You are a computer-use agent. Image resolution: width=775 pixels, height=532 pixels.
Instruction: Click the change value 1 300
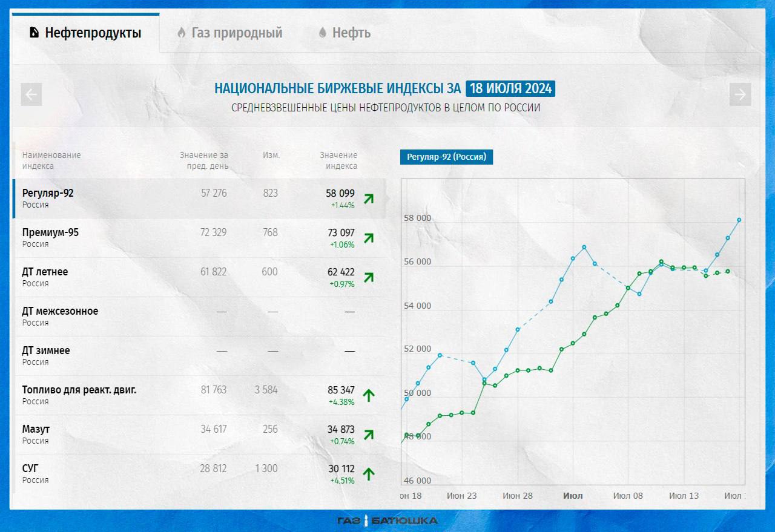pos(266,468)
